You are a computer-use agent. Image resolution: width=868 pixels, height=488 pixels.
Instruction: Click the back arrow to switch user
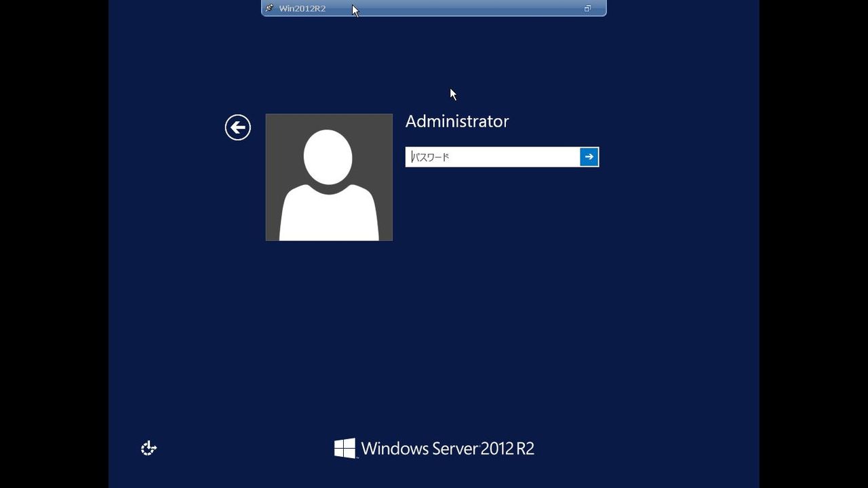pos(238,127)
